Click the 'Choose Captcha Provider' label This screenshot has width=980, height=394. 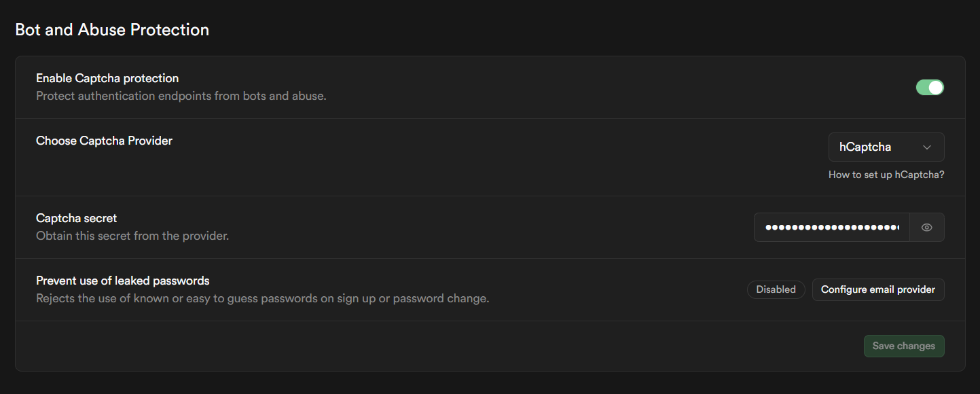pos(104,141)
